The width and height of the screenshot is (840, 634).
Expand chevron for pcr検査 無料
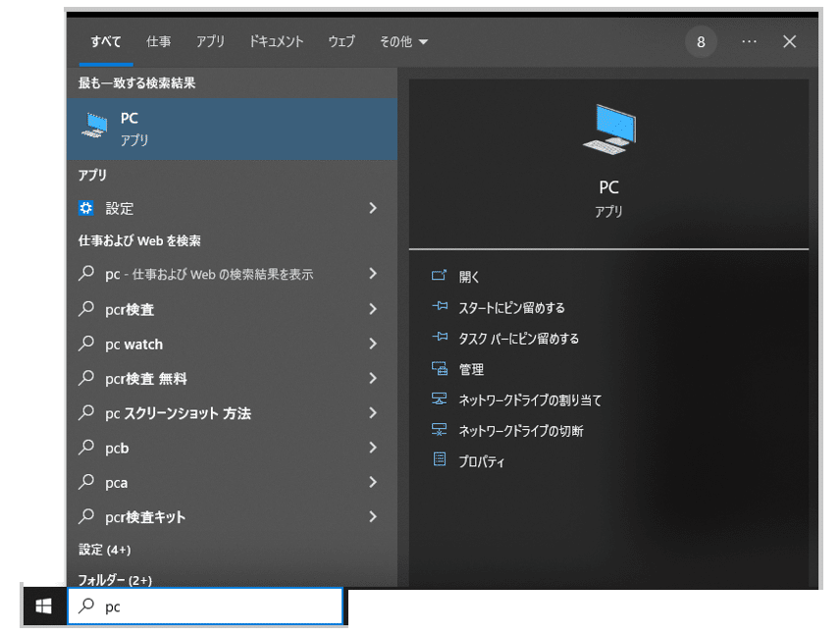click(374, 379)
